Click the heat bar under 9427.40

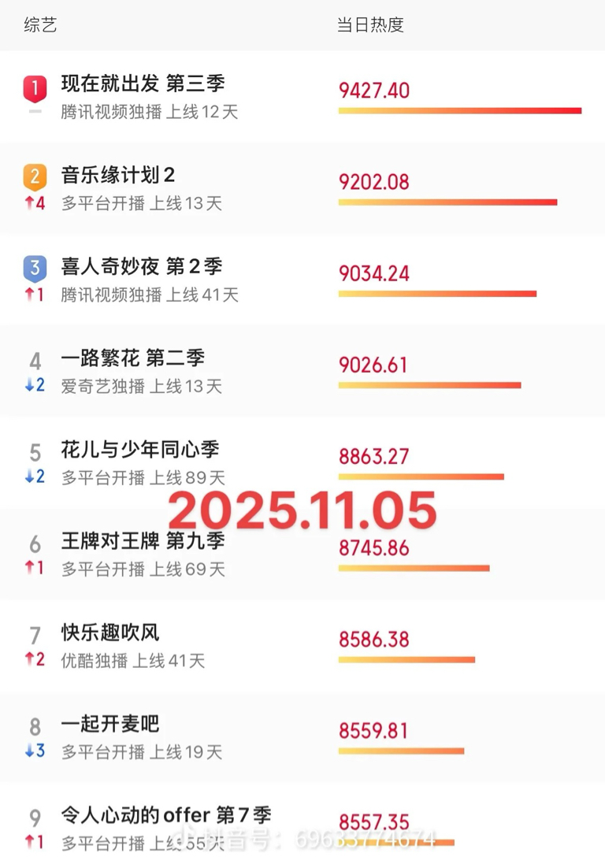pos(460,111)
